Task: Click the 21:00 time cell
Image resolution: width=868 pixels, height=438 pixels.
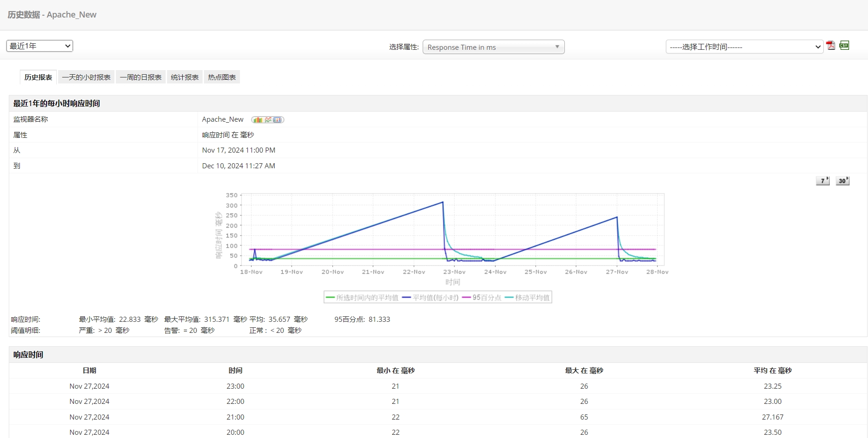Action: (x=235, y=417)
